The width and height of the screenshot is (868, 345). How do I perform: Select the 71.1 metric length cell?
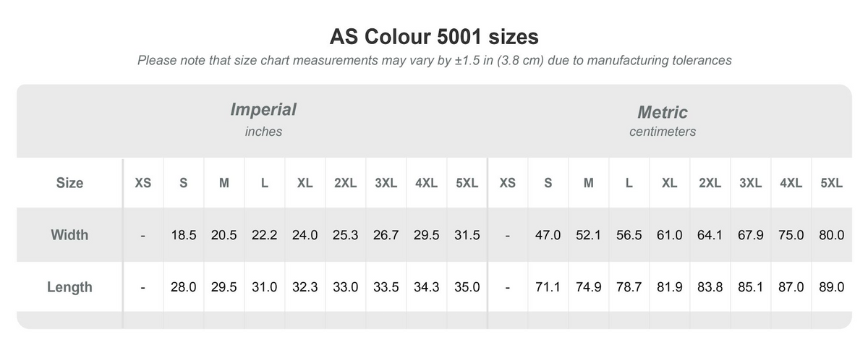coord(548,287)
